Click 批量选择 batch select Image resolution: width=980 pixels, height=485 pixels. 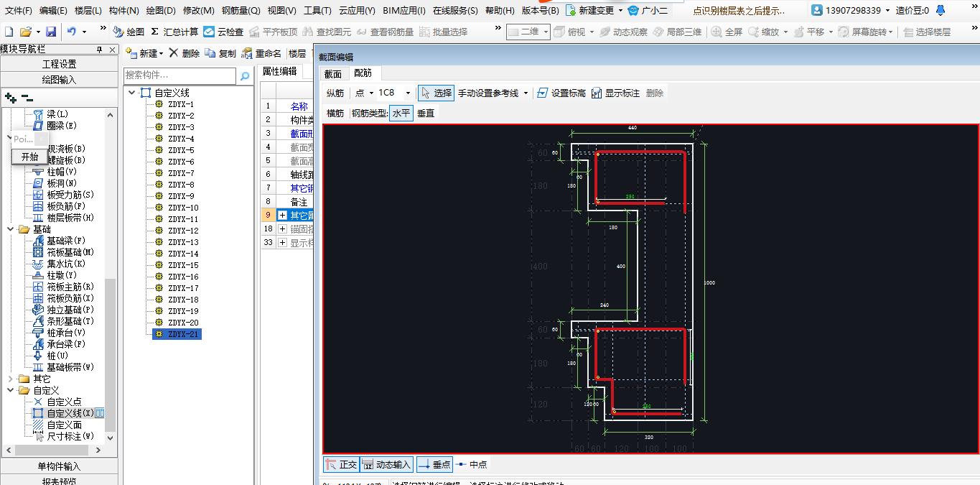(x=443, y=32)
